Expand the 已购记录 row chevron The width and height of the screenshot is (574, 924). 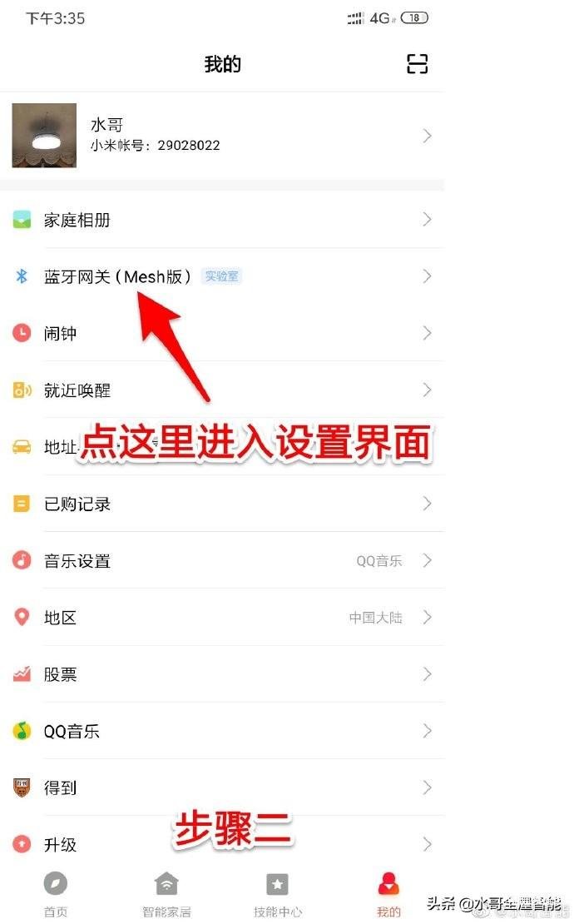click(428, 504)
